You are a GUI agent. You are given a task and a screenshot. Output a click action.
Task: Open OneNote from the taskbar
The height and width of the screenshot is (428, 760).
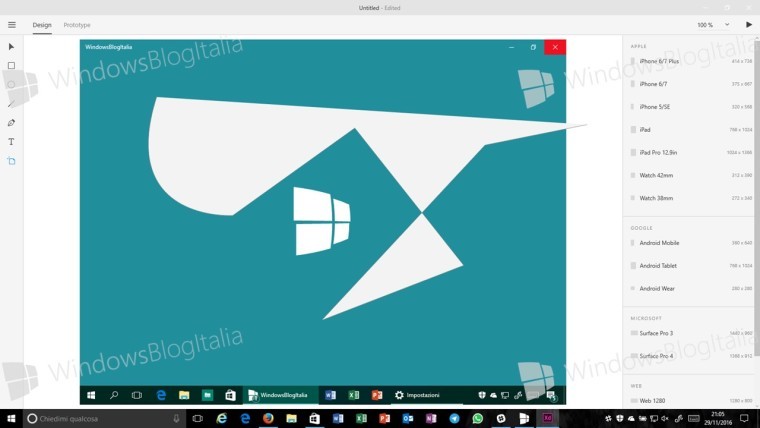point(431,418)
